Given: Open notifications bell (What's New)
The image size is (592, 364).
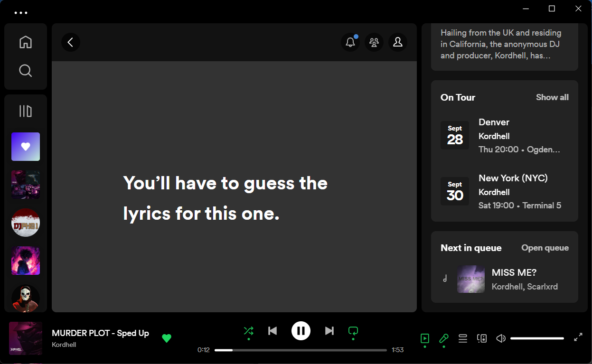Looking at the screenshot, I should click(350, 42).
